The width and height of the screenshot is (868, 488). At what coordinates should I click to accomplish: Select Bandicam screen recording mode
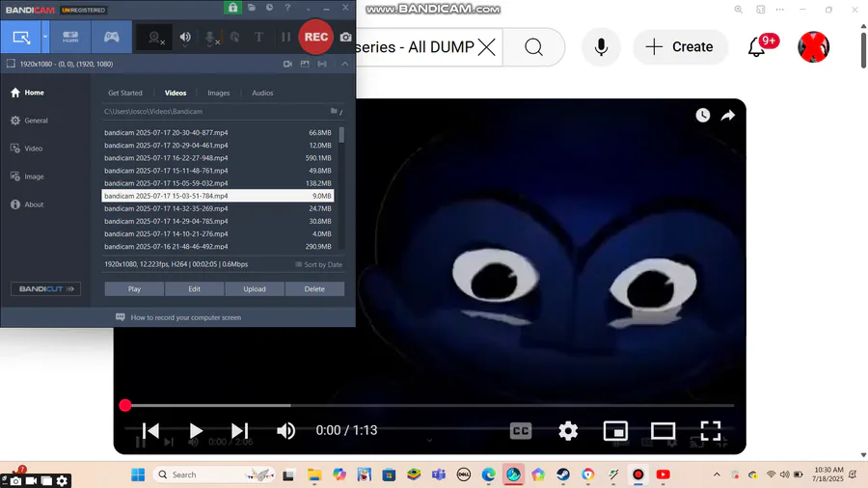[21, 37]
